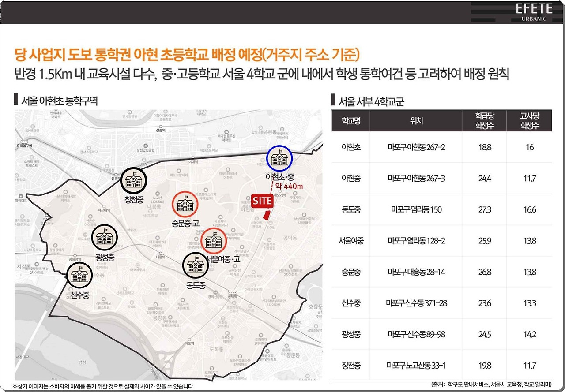Click the 학급당 학생수 column header
The image size is (565, 392).
tap(484, 120)
